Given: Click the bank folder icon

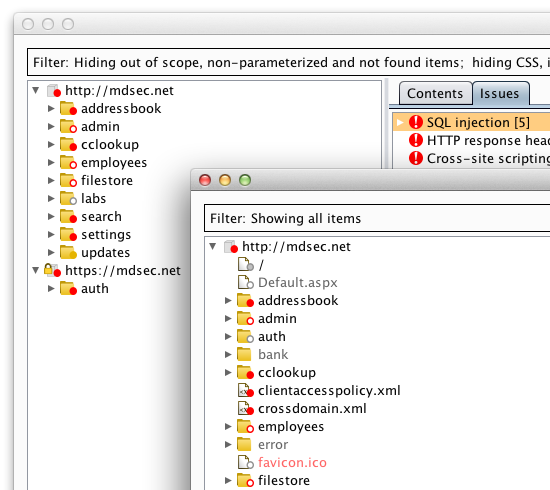Looking at the screenshot, I should 244,354.
